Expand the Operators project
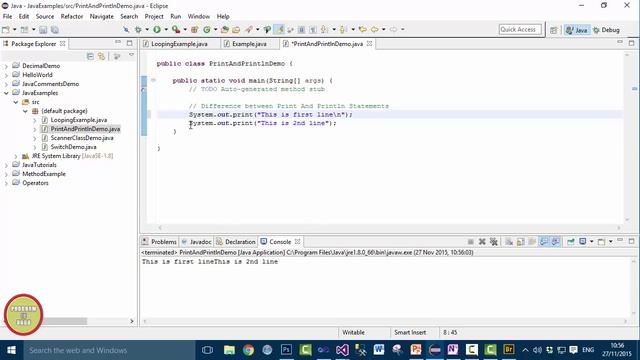The image size is (640, 360). point(6,183)
